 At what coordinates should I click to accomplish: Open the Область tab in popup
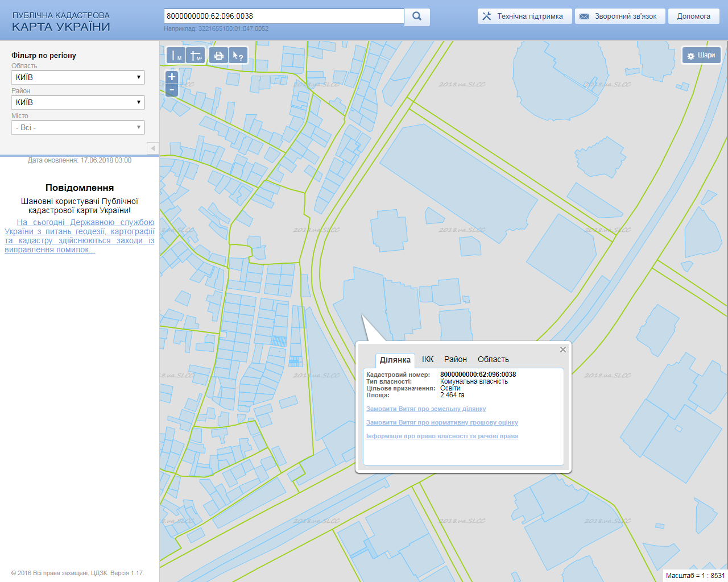[x=493, y=359]
